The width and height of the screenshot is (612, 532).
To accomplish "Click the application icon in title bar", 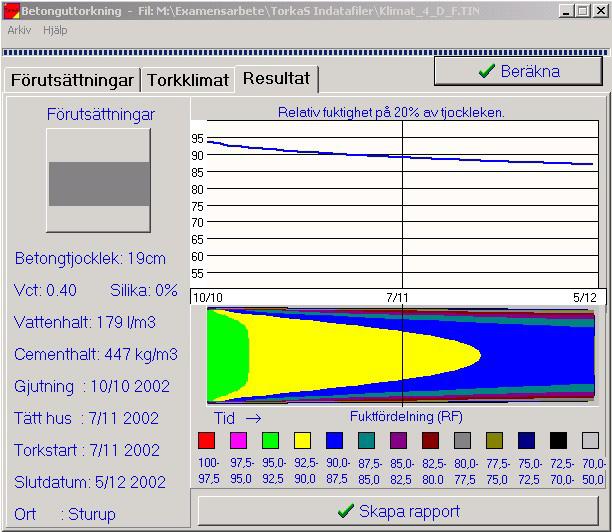I will click(11, 11).
